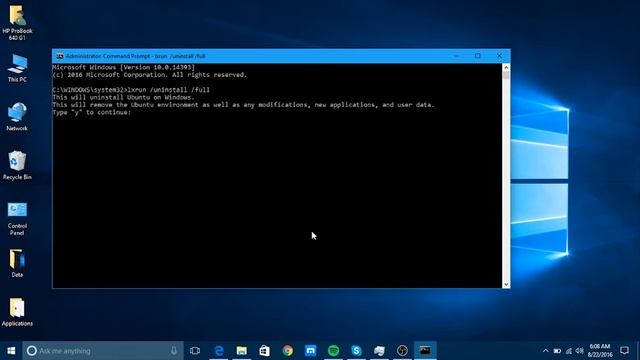Maximize the Command Prompt window
Image resolution: width=640 pixels, height=360 pixels.
coord(478,56)
